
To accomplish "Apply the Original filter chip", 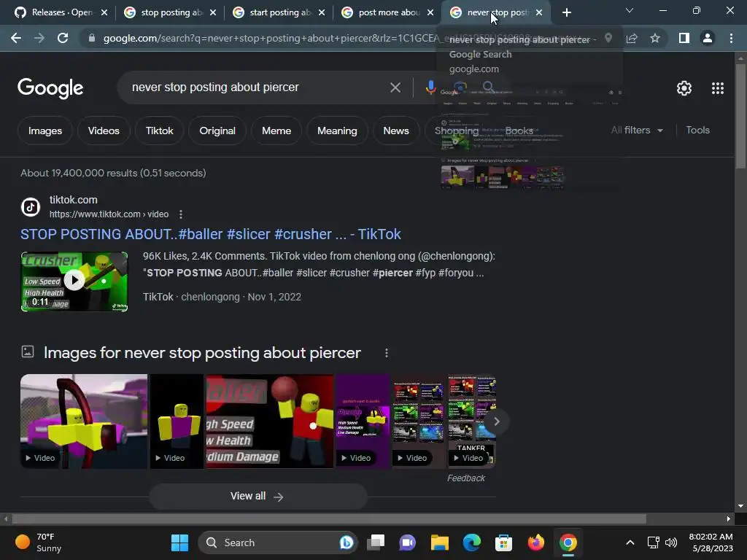I will 217,131.
